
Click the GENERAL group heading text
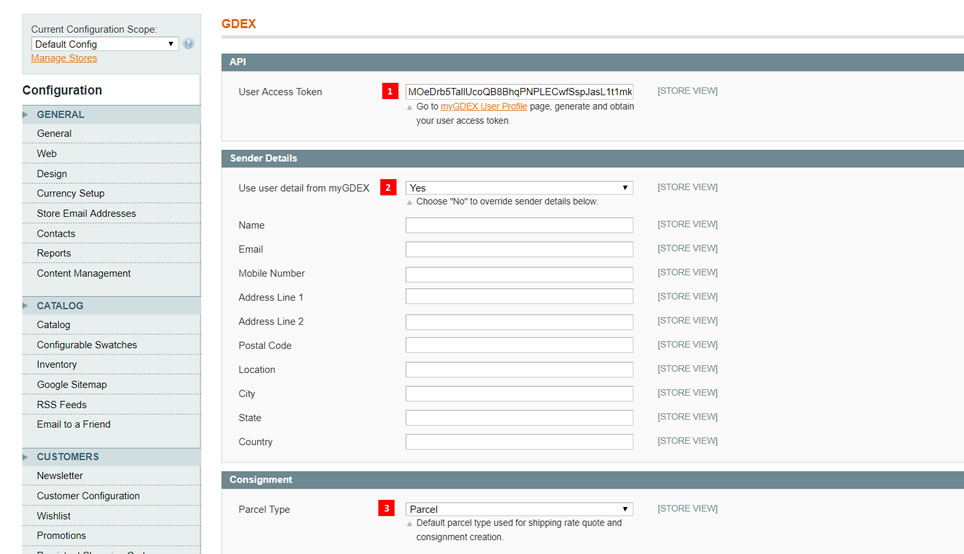coord(60,114)
